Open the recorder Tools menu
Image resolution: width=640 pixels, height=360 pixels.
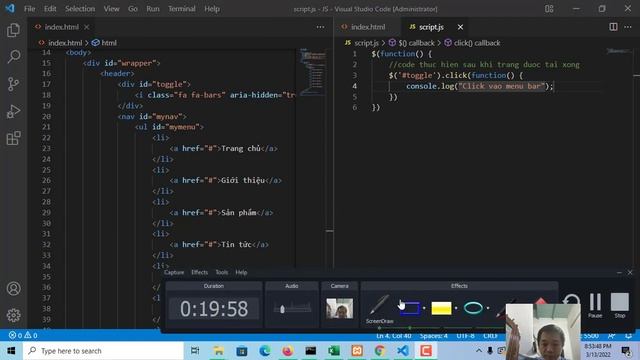[222, 272]
